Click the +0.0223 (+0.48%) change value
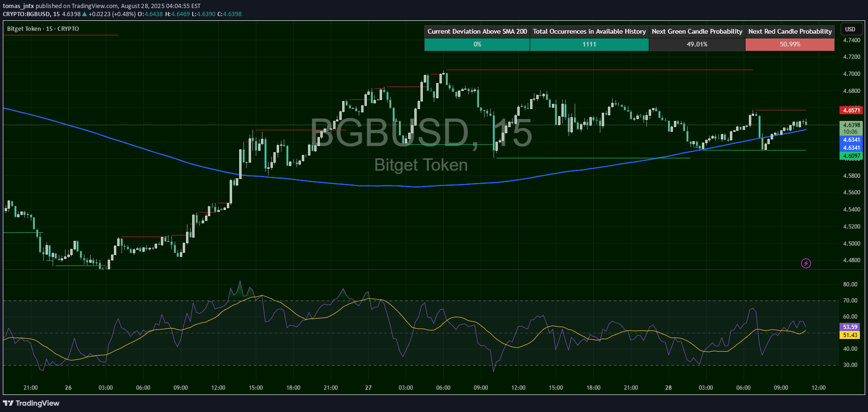This screenshot has height=412, width=868. (112, 14)
